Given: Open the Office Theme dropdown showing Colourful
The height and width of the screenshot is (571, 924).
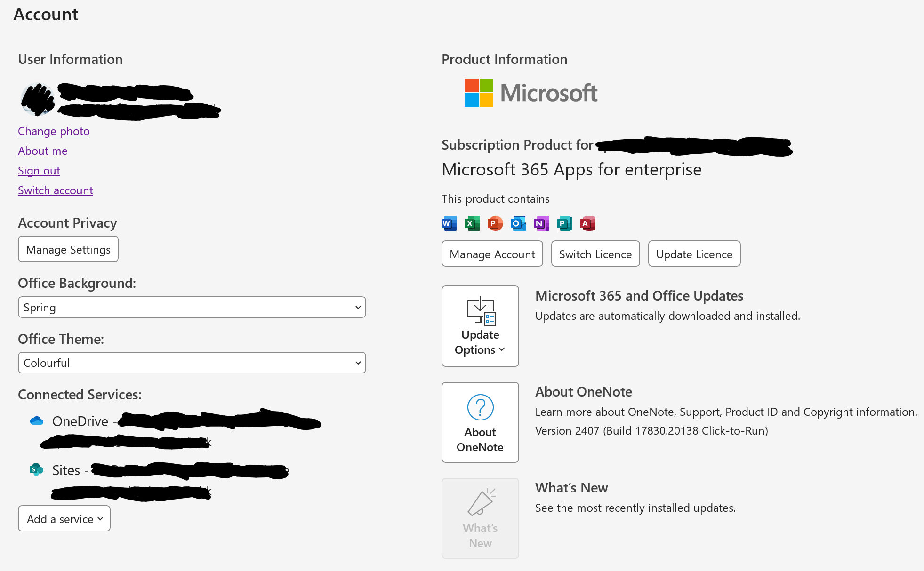Looking at the screenshot, I should [192, 363].
